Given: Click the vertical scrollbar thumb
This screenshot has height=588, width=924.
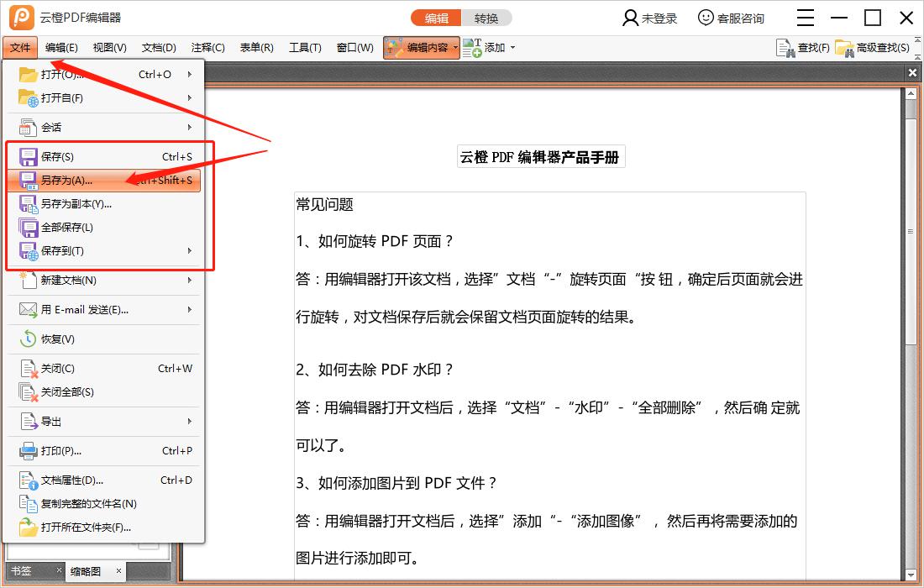Looking at the screenshot, I should [911, 232].
